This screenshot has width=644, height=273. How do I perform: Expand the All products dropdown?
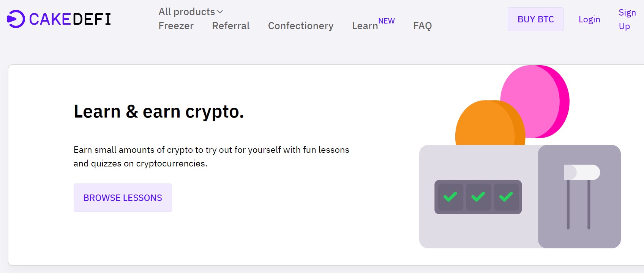coord(187,12)
